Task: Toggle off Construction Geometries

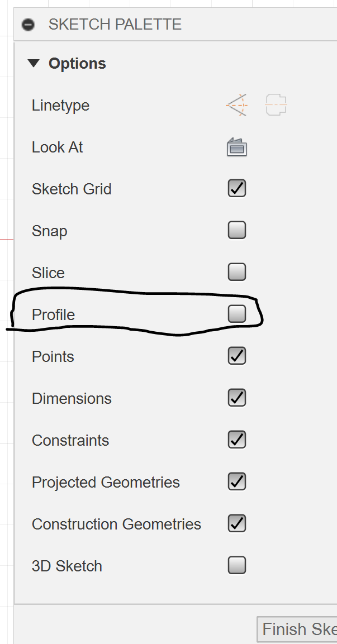Action: click(236, 523)
